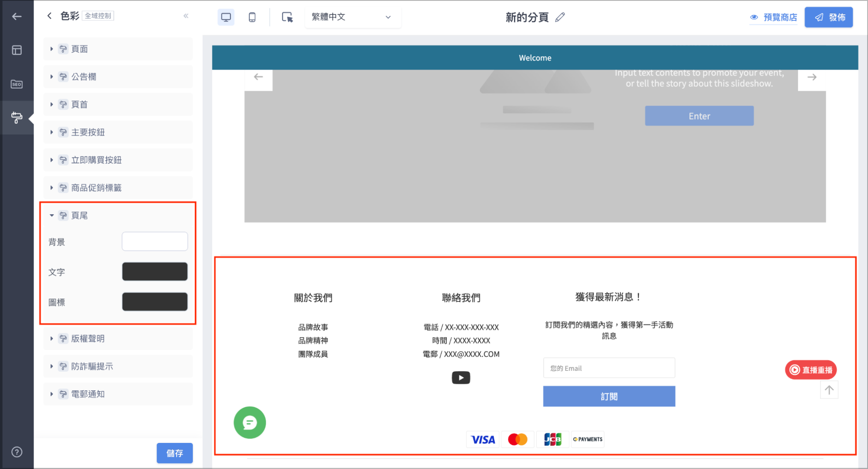
Task: Click the Welcome announcement bar
Action: 535,58
